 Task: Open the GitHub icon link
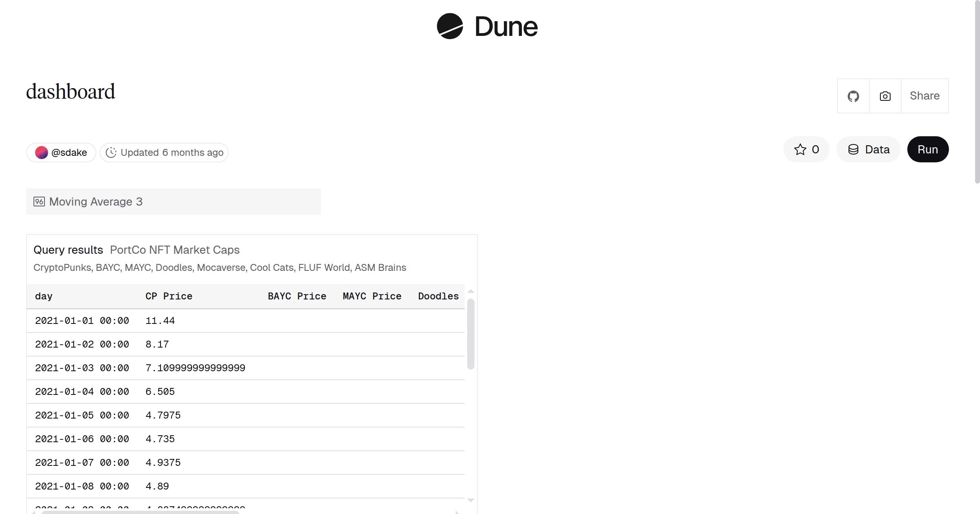pyautogui.click(x=853, y=96)
